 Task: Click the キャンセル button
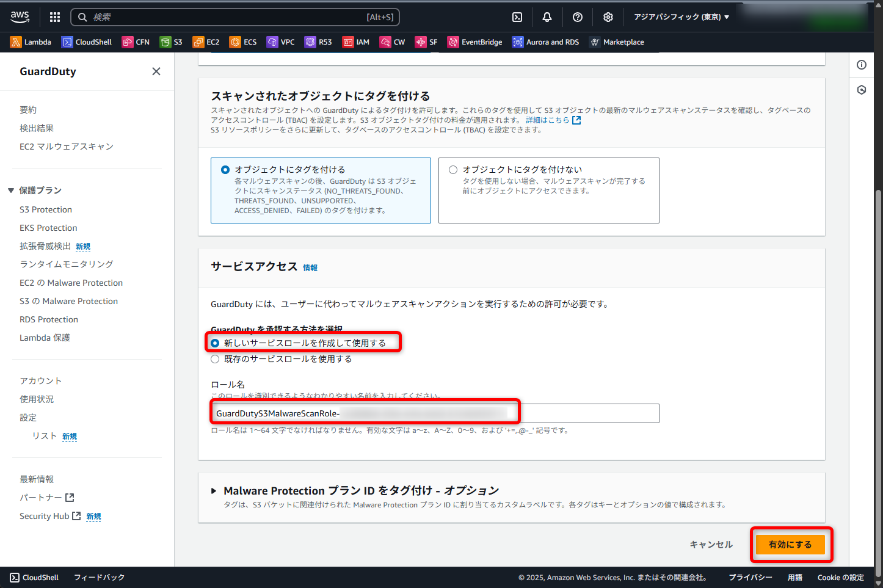(x=711, y=545)
